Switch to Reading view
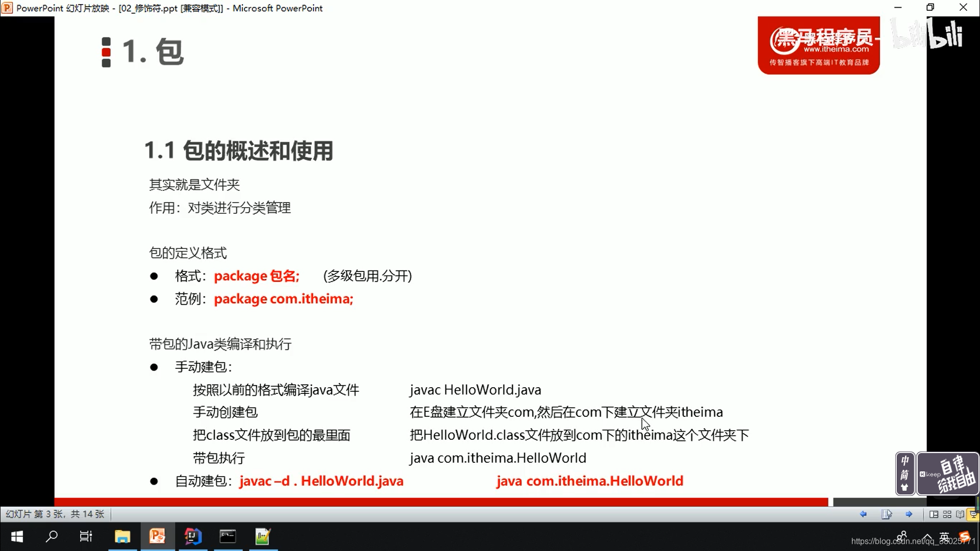 (x=960, y=514)
